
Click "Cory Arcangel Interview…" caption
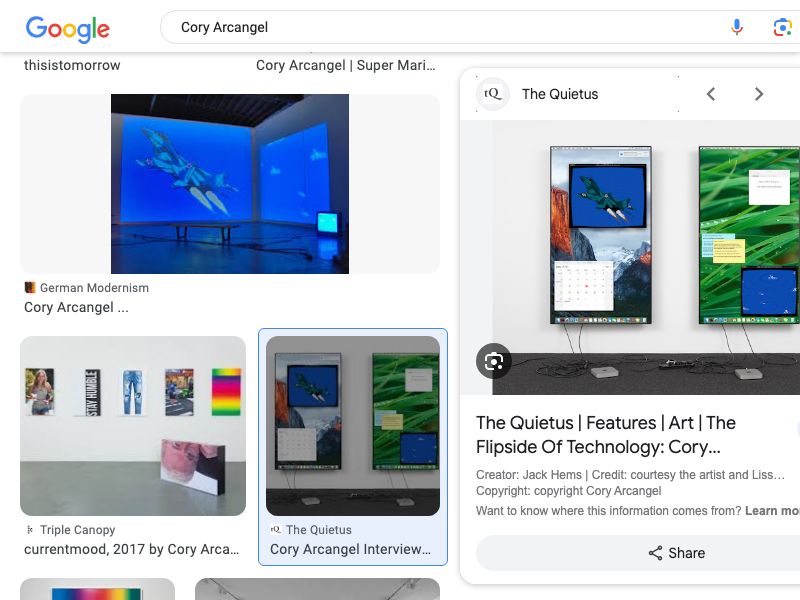pos(350,549)
